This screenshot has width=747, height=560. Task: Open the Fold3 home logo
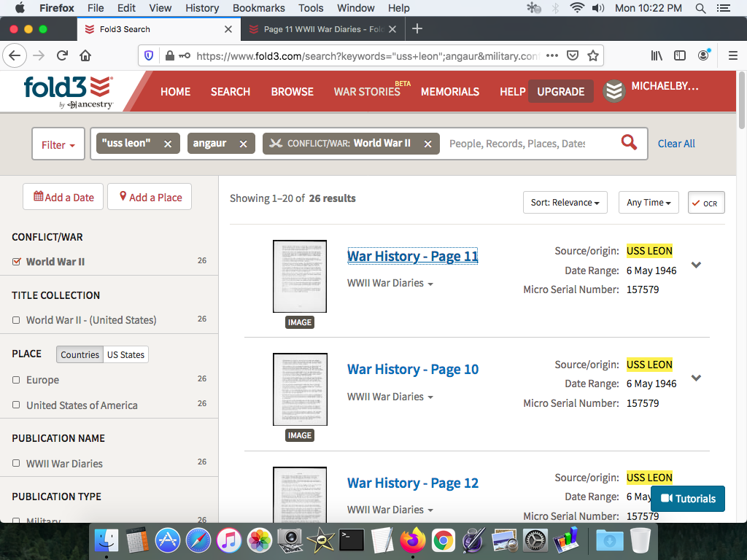click(68, 92)
